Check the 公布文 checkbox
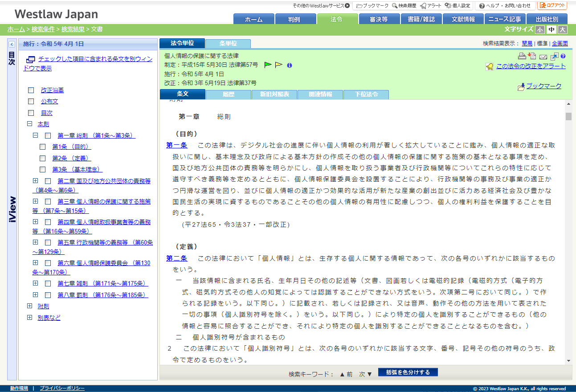The image size is (576, 392). [31, 102]
